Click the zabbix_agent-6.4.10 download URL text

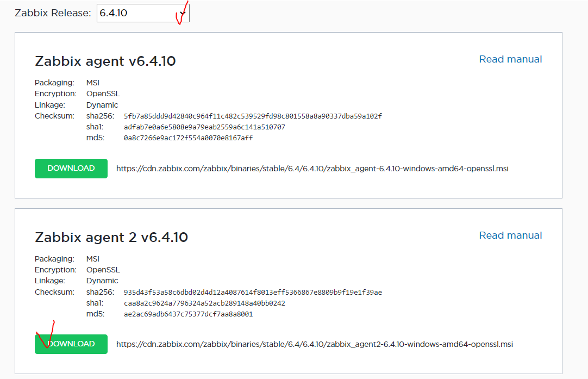point(312,169)
